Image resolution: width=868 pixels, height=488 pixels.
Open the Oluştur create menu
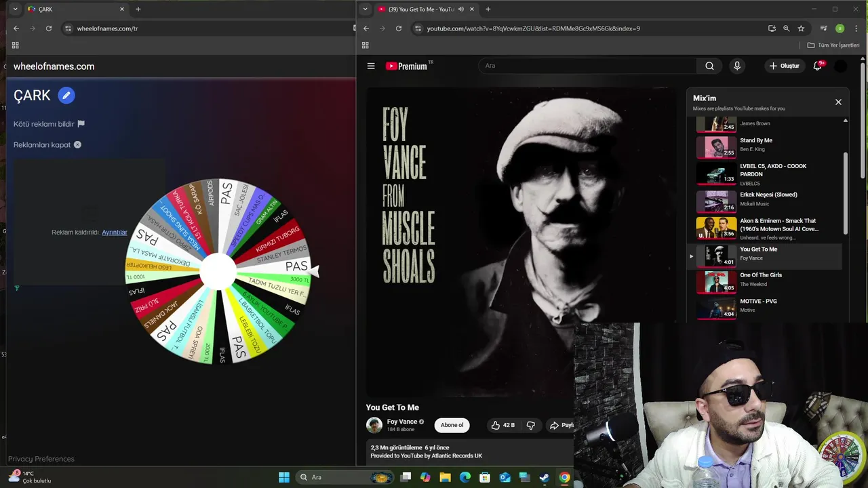click(x=784, y=66)
